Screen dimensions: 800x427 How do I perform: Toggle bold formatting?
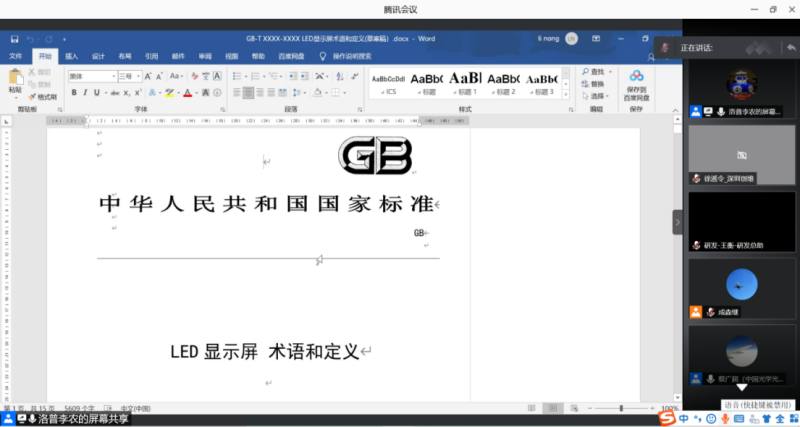[74, 92]
